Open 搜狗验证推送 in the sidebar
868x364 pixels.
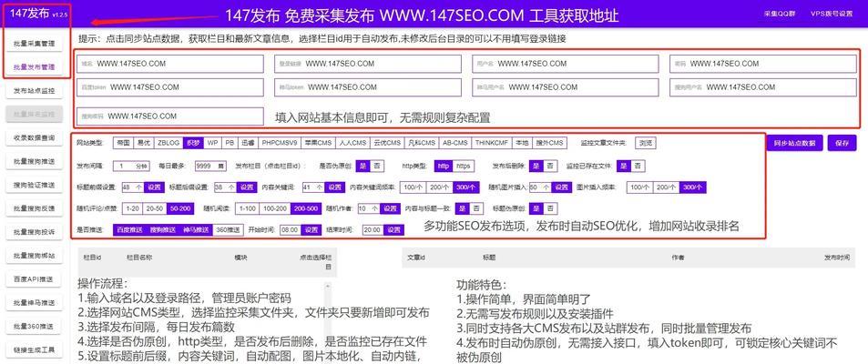click(x=35, y=185)
